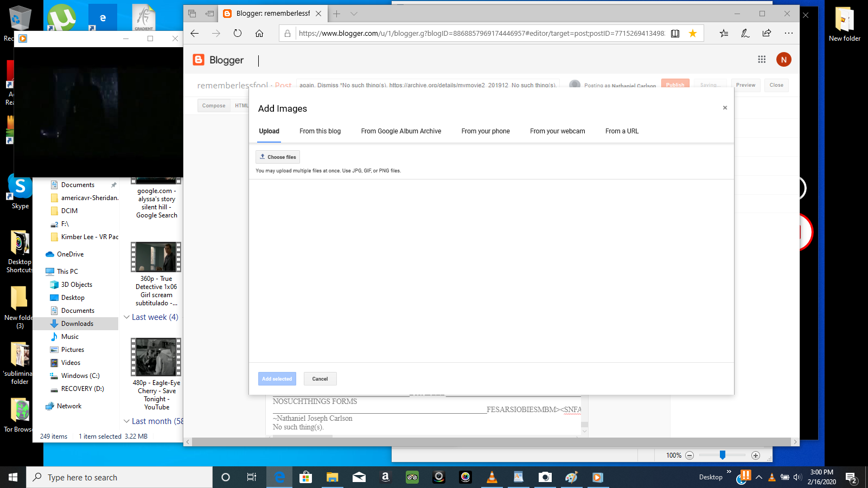The image size is (868, 488).
Task: Open Edge settings and more ellipsis
Action: click(x=788, y=33)
